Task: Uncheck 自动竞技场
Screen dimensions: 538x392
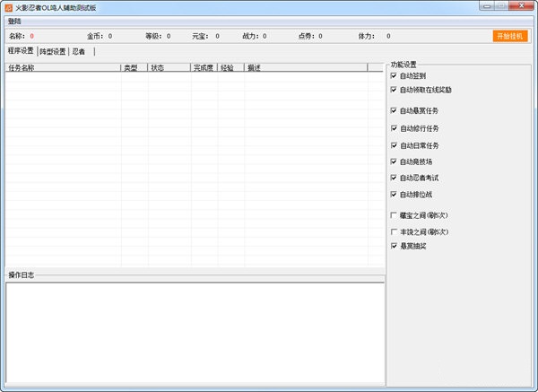Action: 394,161
